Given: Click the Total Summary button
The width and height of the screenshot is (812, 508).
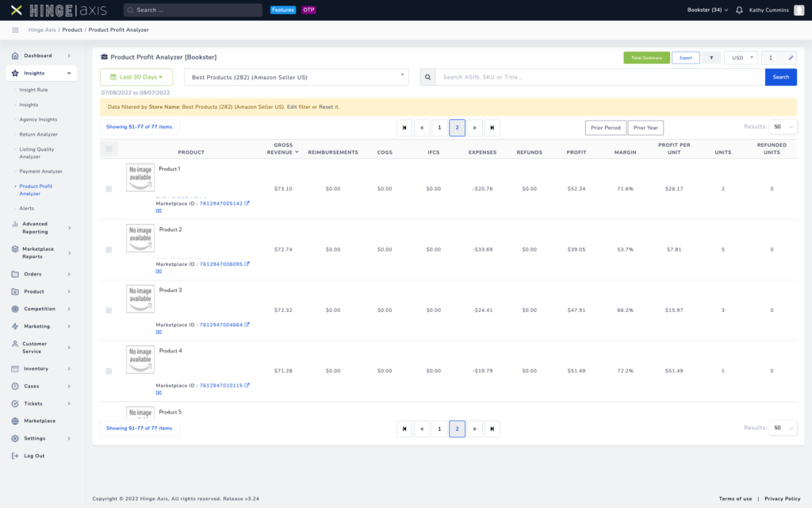Looking at the screenshot, I should [646, 57].
